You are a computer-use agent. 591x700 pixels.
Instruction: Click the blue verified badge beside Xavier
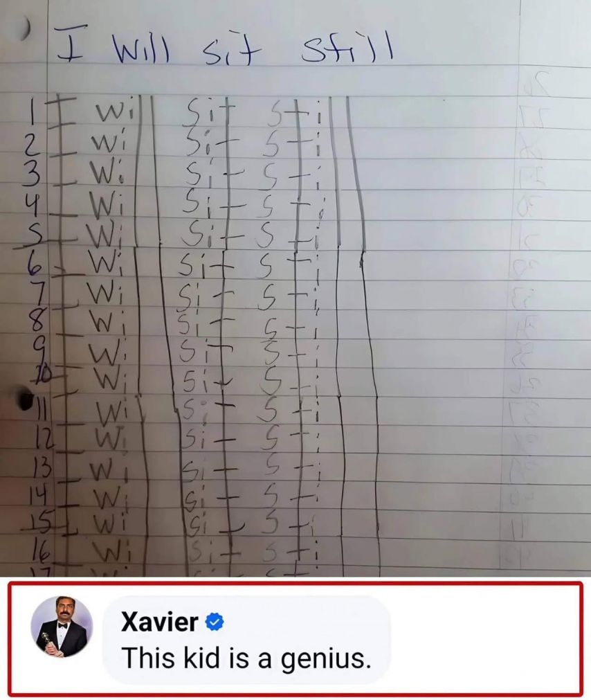pos(214,622)
